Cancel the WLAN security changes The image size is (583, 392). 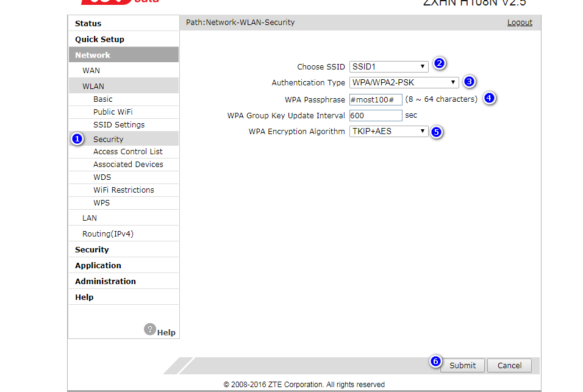pyautogui.click(x=509, y=366)
